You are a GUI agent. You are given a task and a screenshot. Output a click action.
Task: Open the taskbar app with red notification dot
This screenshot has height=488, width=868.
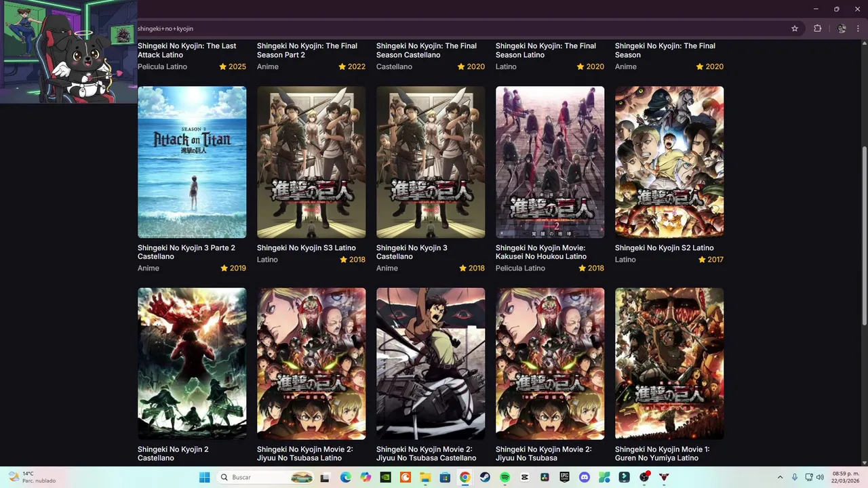[644, 477]
